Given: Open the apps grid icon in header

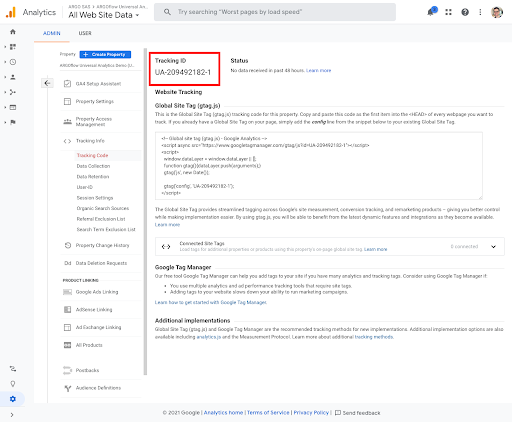Looking at the screenshot, I should tap(448, 12).
